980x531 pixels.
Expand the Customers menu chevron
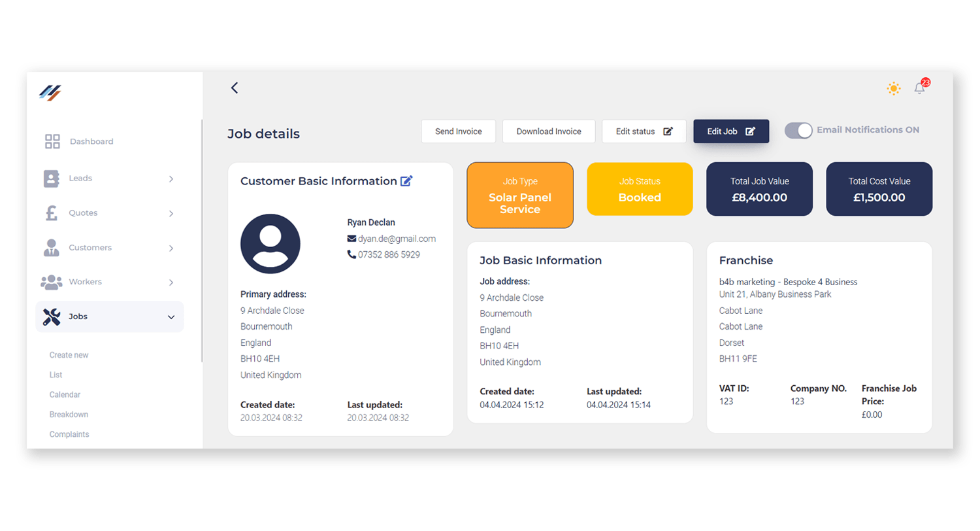point(171,248)
